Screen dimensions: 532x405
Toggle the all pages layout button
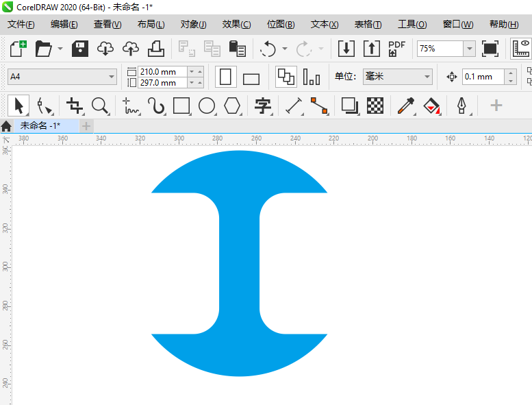286,77
